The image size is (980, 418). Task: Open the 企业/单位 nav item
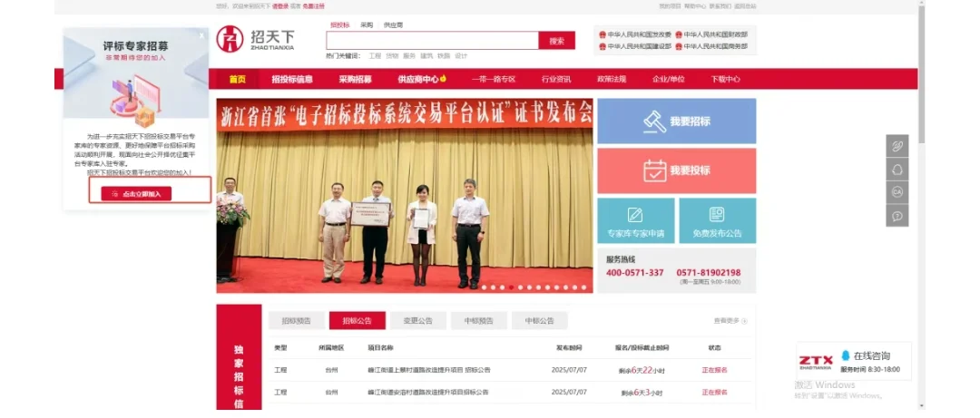[x=668, y=80]
